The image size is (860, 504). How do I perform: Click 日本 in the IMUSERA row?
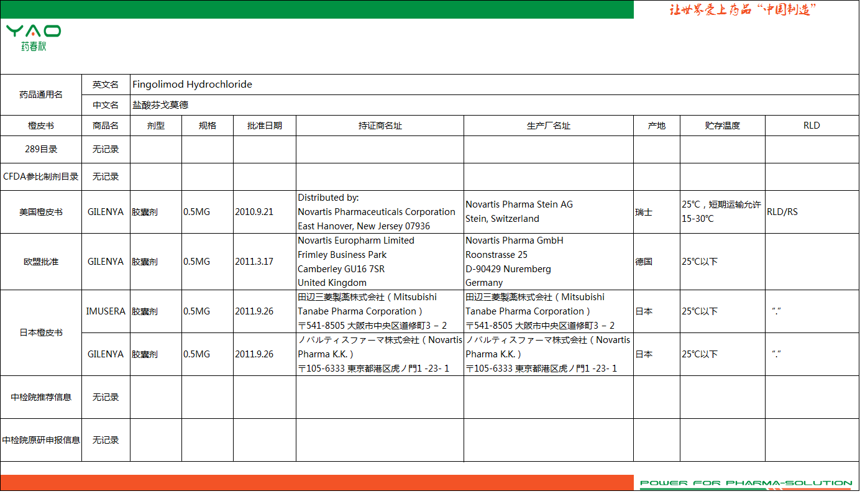point(657,311)
